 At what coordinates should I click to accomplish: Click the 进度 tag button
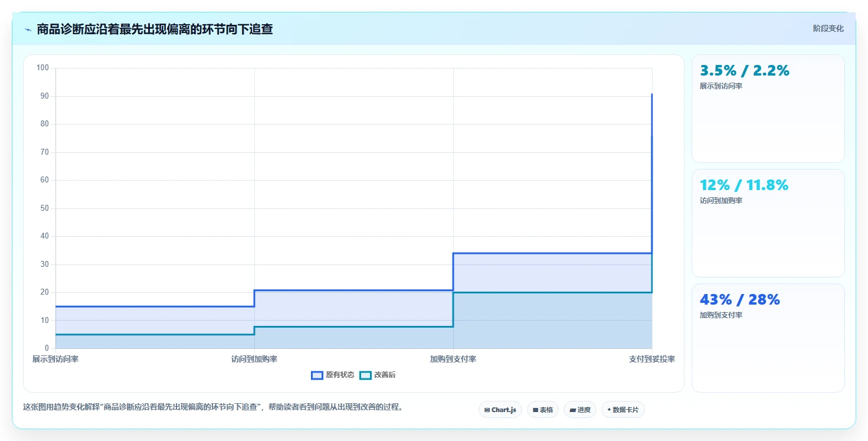[580, 410]
